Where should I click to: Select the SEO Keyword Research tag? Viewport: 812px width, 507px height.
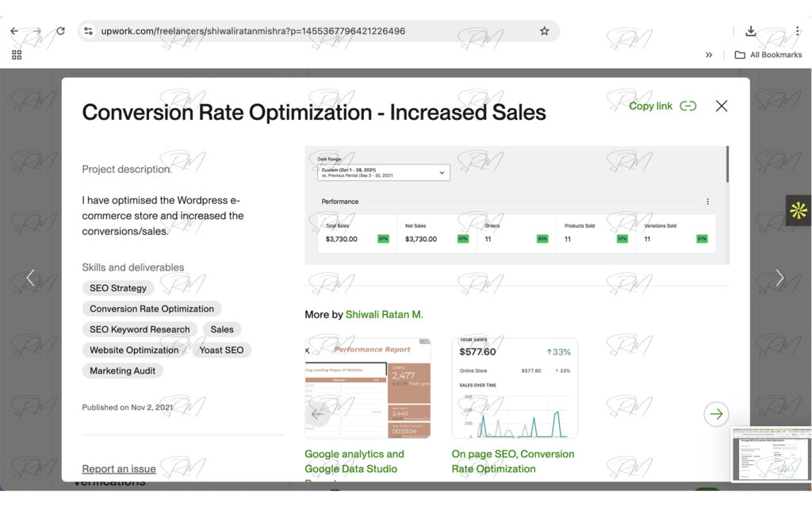coord(140,330)
